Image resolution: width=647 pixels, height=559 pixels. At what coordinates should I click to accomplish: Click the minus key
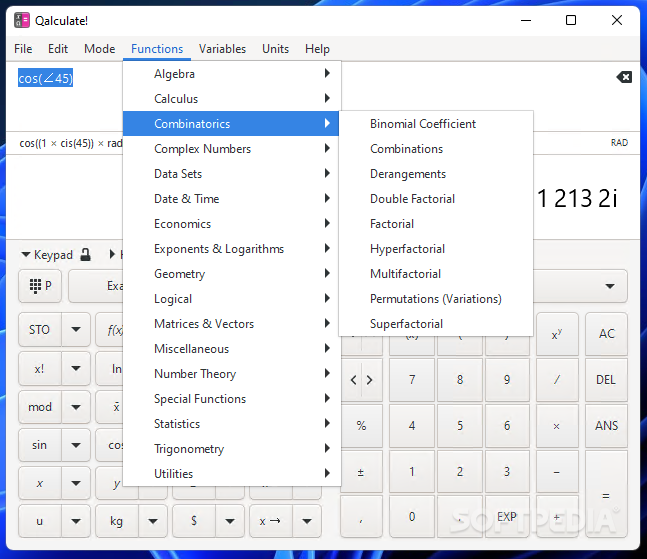[557, 472]
